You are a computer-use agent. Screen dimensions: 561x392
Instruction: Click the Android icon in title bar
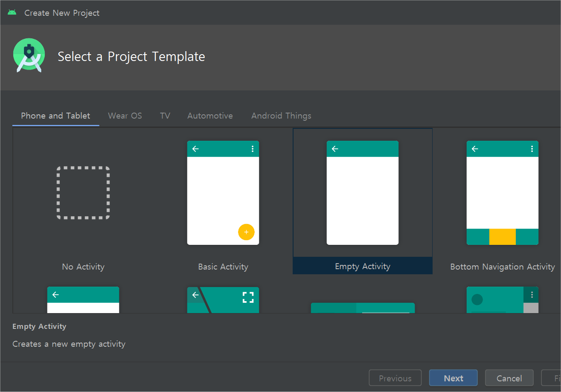point(12,12)
